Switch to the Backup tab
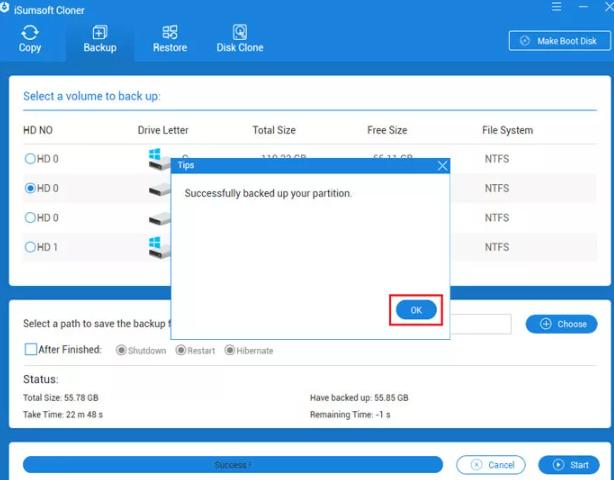614x480 pixels. 100,39
